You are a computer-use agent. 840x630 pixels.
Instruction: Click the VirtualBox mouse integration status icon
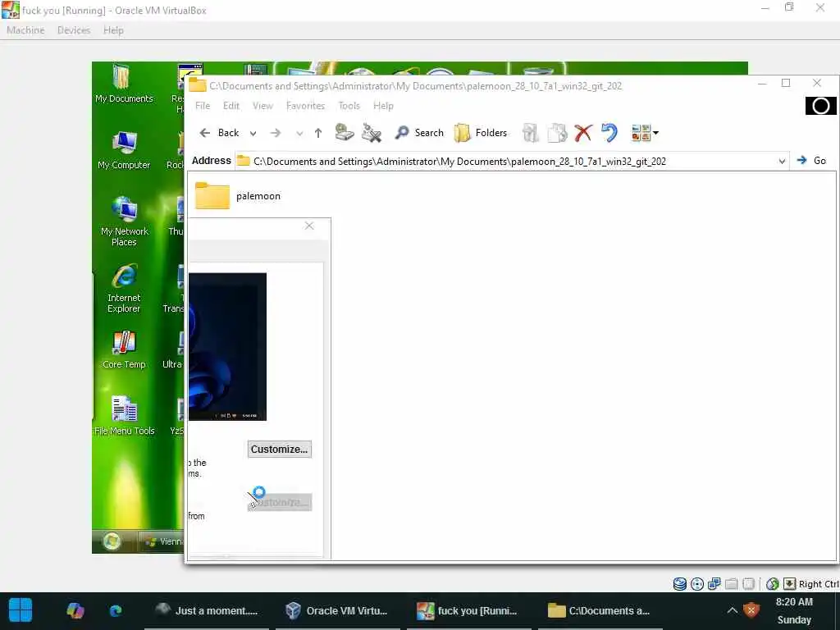tap(773, 584)
